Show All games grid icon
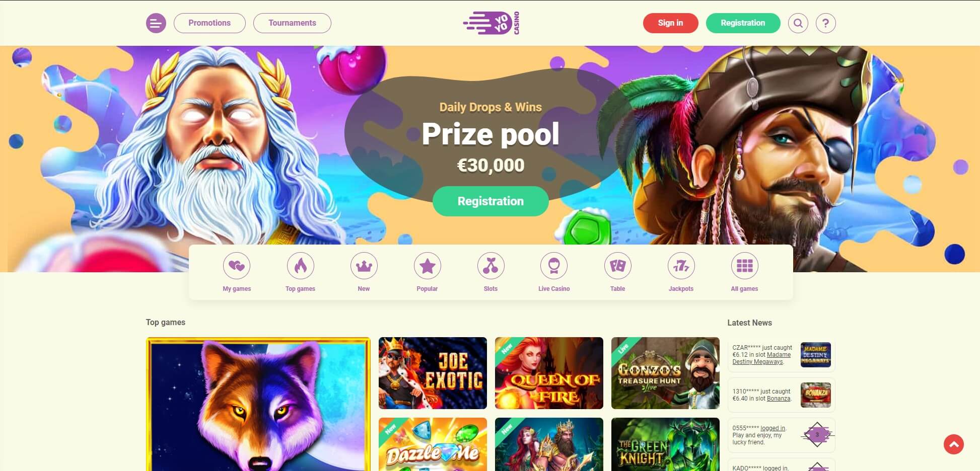Image resolution: width=980 pixels, height=471 pixels. [x=745, y=266]
